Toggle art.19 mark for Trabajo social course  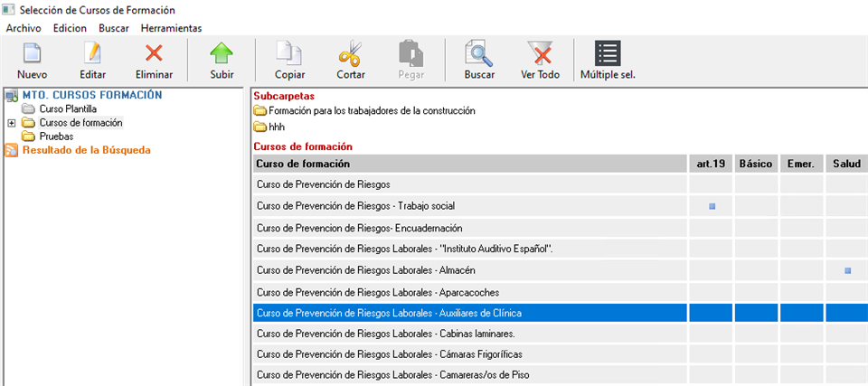point(712,206)
